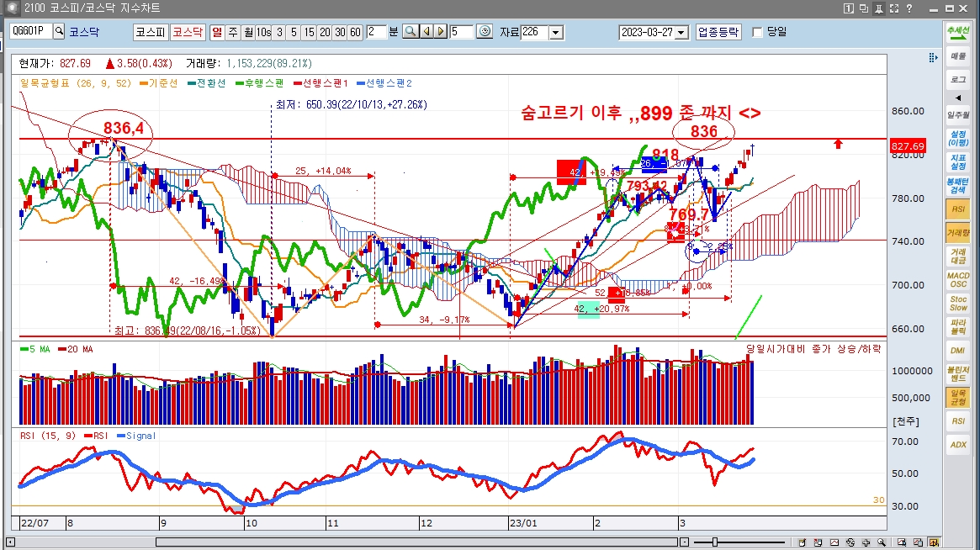The height and width of the screenshot is (550, 980).
Task: Click the 설정(이평) moving average settings button
Action: [x=958, y=138]
